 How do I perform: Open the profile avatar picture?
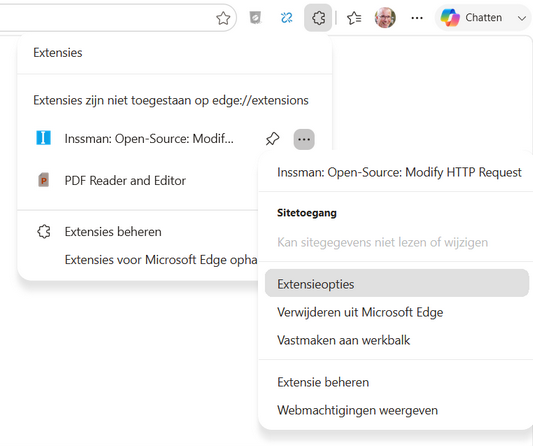385,18
